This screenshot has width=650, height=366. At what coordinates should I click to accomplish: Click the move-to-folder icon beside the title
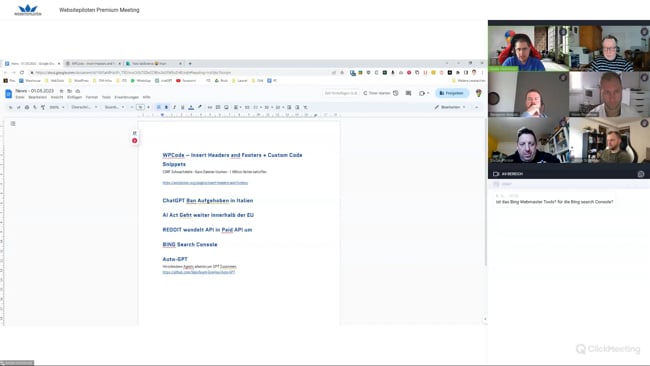[x=70, y=91]
